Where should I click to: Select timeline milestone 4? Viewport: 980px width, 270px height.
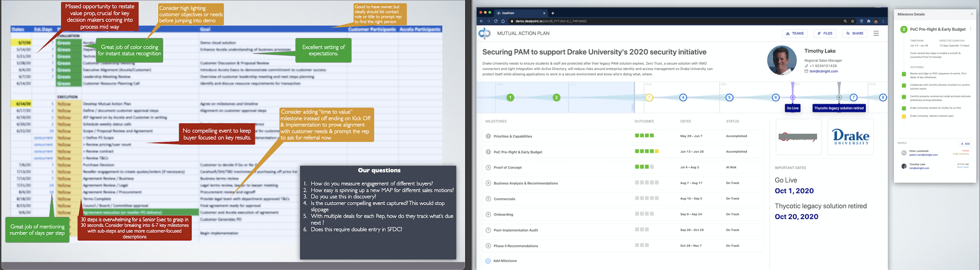click(x=683, y=97)
